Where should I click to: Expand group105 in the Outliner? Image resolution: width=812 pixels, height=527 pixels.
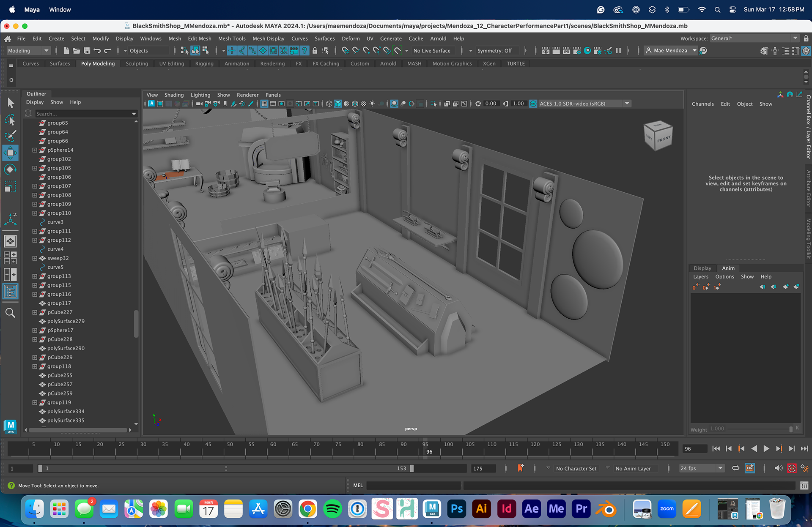35,168
